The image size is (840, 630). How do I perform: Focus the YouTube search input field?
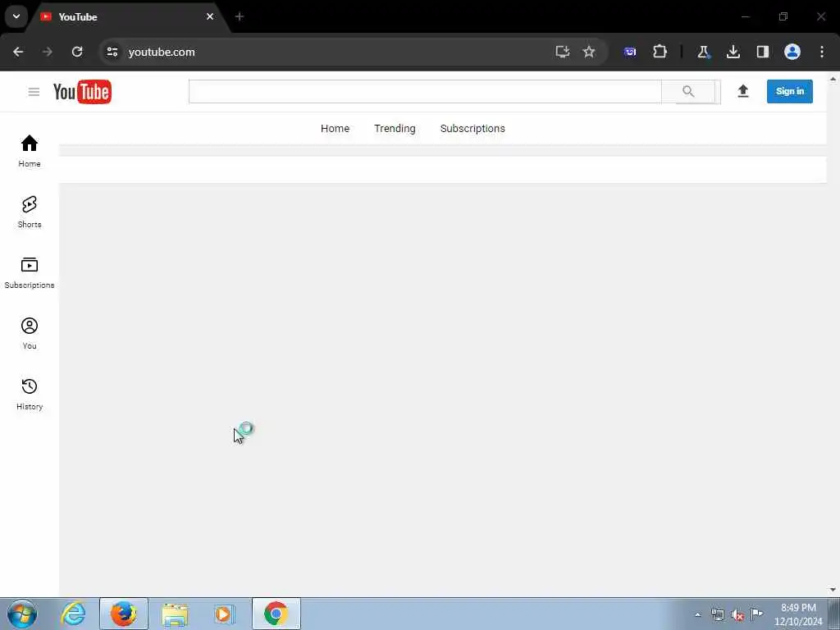point(425,92)
